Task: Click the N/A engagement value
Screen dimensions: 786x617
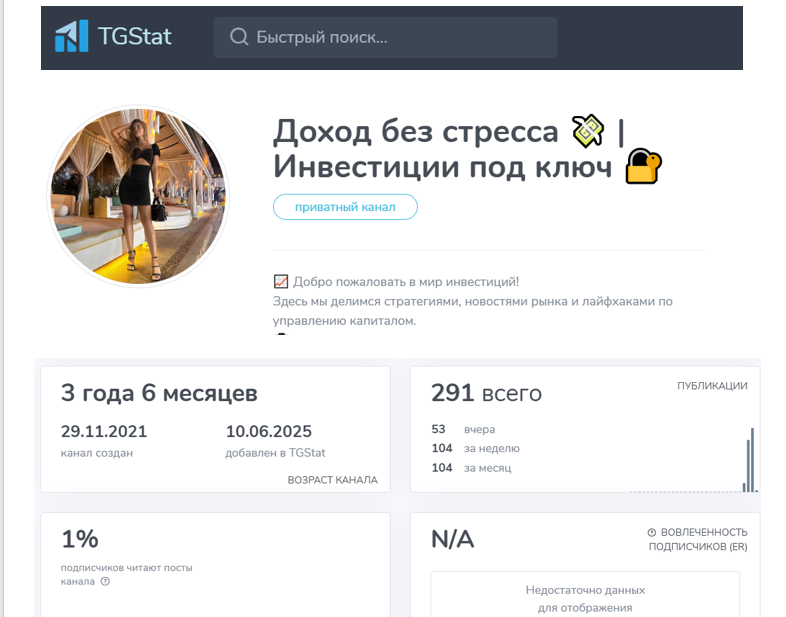Action: [452, 539]
